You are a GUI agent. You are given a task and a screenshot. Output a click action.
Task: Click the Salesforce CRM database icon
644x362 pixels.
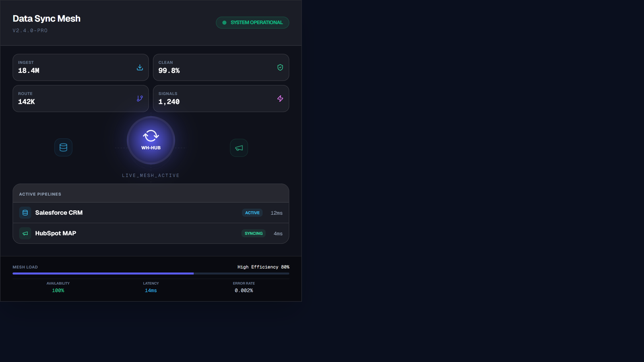pos(25,213)
